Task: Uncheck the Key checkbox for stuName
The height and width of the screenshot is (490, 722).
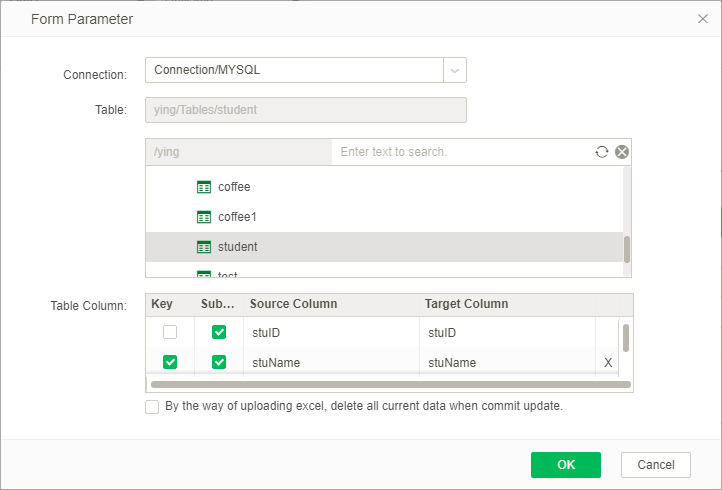Action: 170,362
